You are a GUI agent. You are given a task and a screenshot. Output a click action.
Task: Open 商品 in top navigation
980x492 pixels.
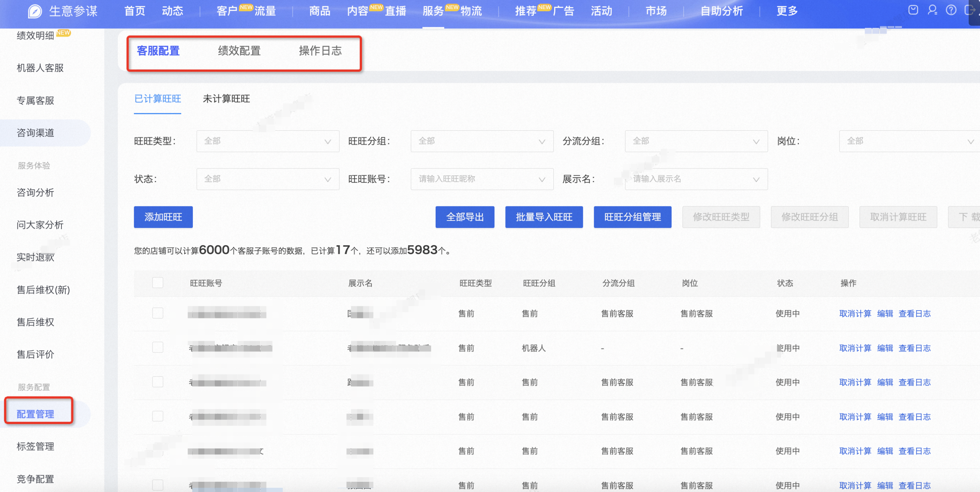click(320, 11)
